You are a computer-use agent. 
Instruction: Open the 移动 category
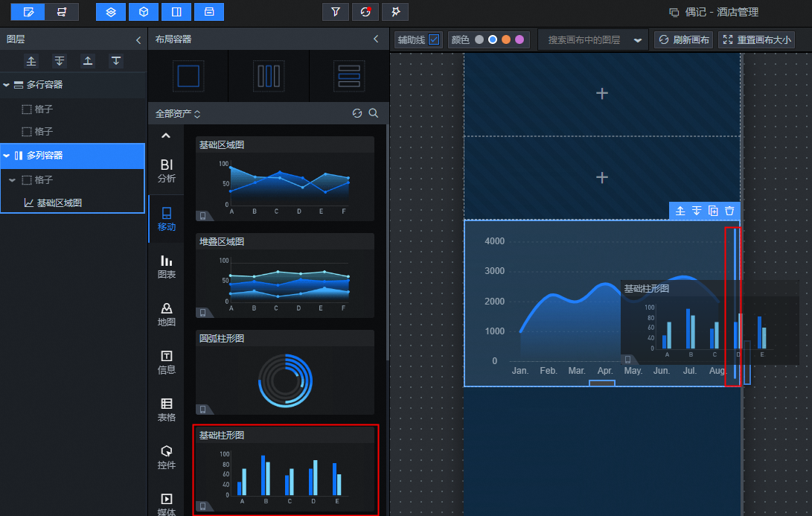(x=166, y=219)
